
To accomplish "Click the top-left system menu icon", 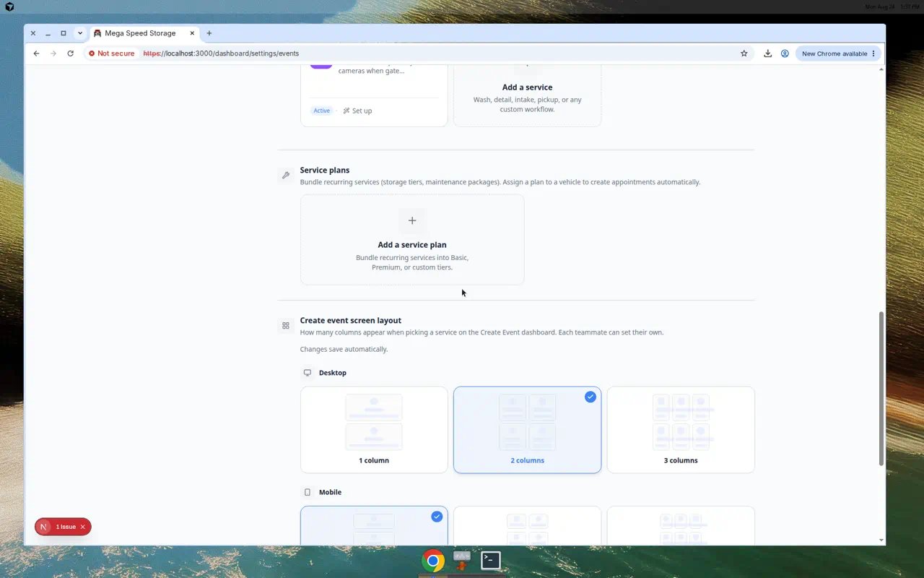I will coord(9,7).
